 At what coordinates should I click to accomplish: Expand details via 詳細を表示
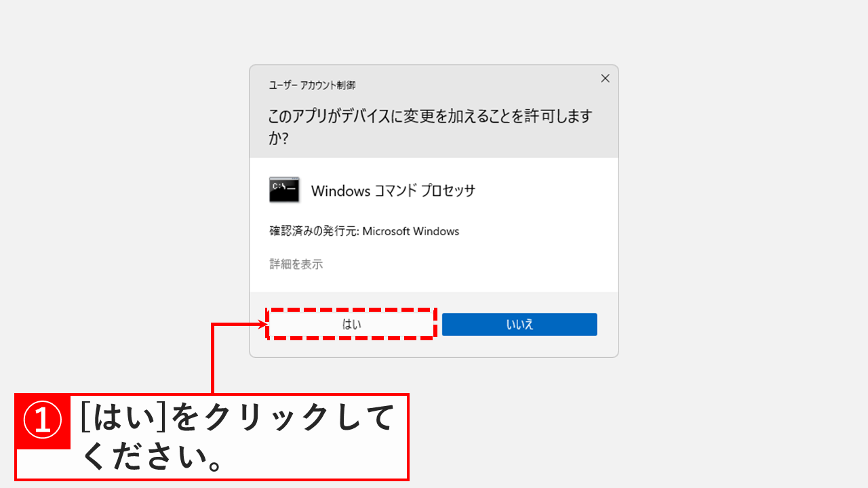point(296,264)
